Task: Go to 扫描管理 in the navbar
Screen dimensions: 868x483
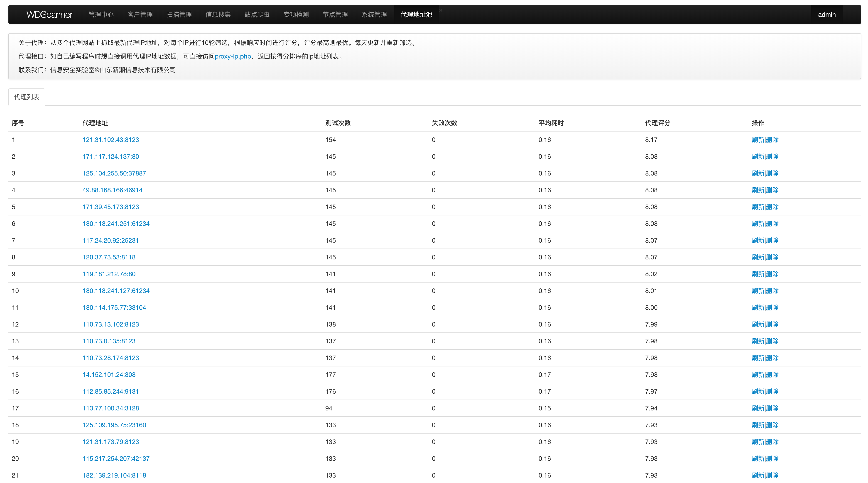Action: pos(179,15)
